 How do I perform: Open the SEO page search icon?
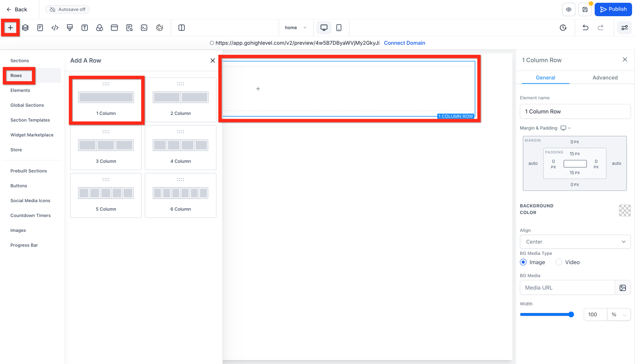pyautogui.click(x=129, y=28)
